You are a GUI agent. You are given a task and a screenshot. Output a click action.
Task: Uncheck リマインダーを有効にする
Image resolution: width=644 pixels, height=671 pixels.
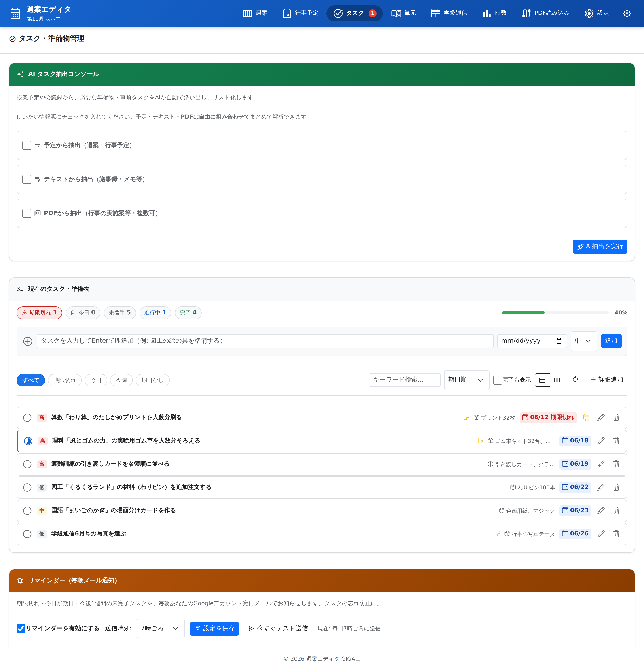(21, 629)
